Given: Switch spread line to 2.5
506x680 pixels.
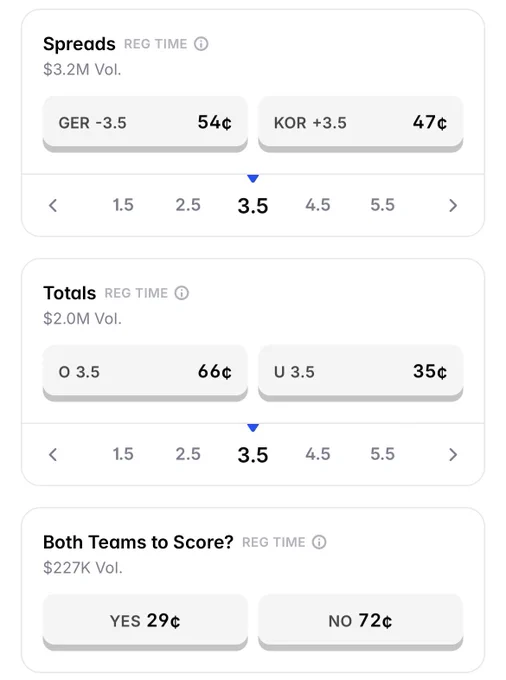Looking at the screenshot, I should (x=188, y=205).
